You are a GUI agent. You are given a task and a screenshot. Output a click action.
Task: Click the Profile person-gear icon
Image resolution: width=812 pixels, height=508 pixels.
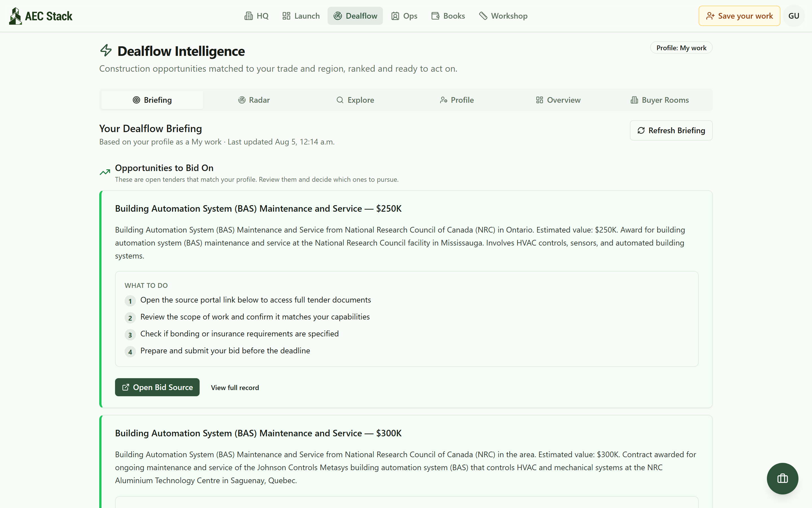pyautogui.click(x=443, y=100)
